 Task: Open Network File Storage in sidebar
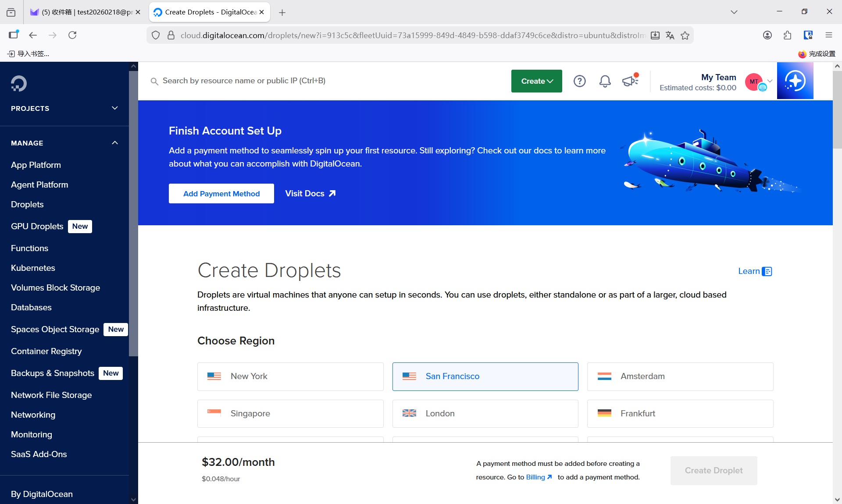click(51, 395)
